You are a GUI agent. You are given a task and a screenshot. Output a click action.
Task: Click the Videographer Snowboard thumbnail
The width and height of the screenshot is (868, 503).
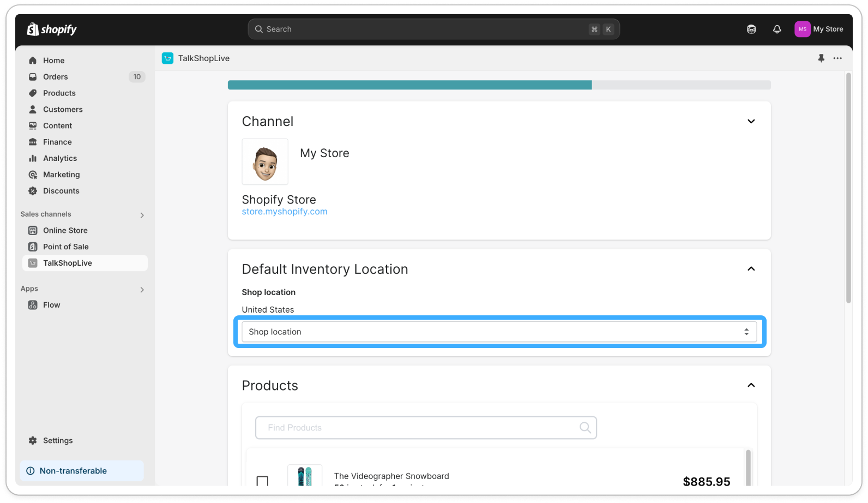point(305,476)
